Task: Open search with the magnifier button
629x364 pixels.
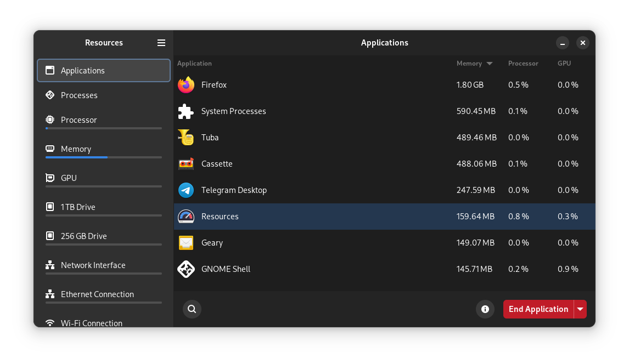Action: click(x=192, y=309)
